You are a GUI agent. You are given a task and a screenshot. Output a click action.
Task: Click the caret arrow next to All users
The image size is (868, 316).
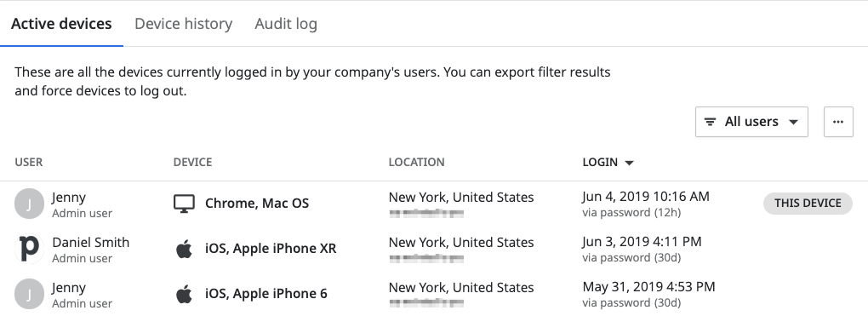click(x=793, y=123)
